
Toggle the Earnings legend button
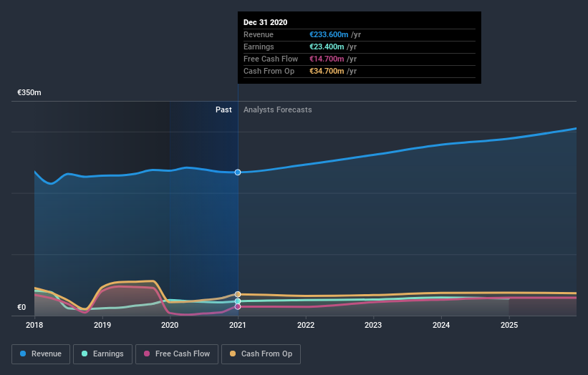point(102,354)
